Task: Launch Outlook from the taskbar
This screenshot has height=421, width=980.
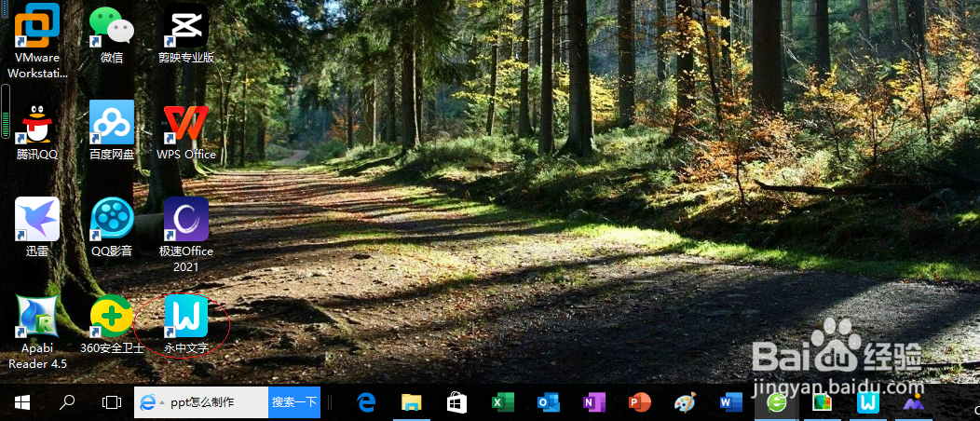Action: tap(548, 402)
